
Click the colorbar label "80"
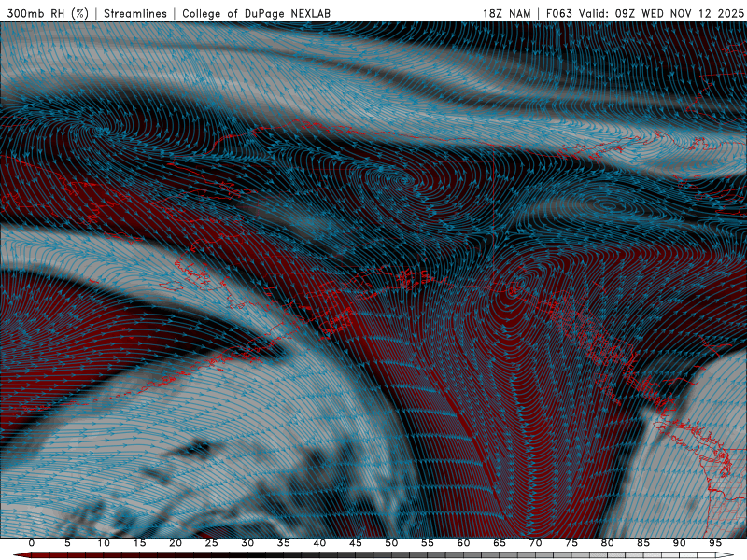pos(608,543)
